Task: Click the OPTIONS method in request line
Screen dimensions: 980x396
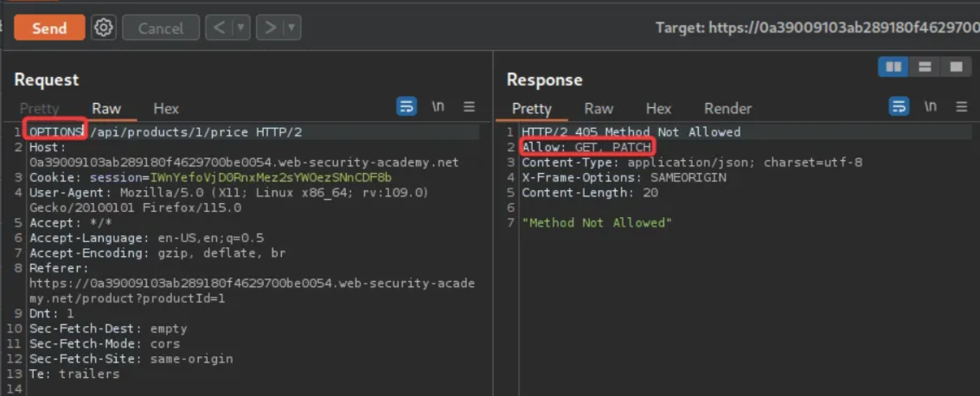Action: pos(56,131)
